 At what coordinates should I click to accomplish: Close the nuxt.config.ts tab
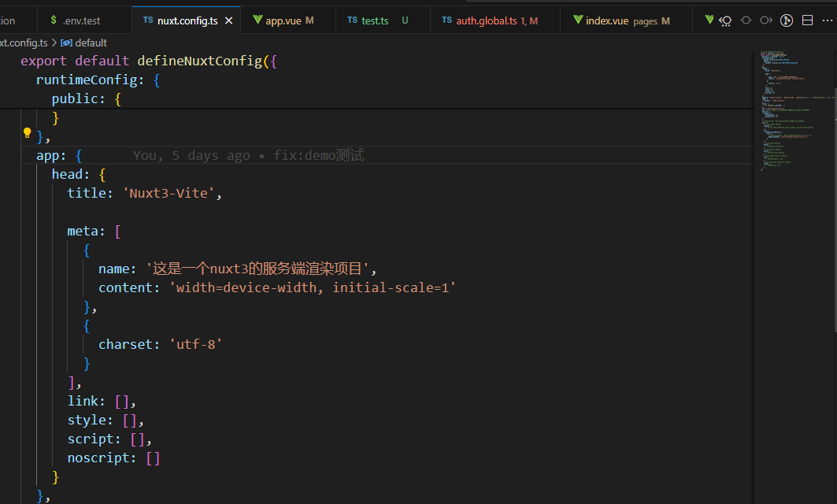tap(229, 20)
